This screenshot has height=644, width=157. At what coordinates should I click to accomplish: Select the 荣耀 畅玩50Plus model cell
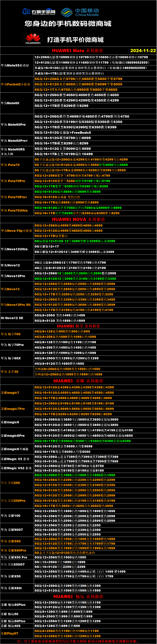click(17, 621)
